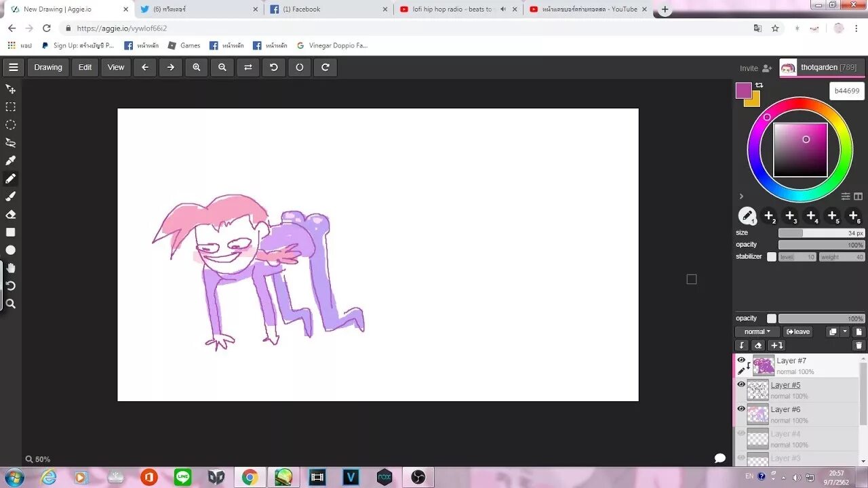Rotate canvas clockwise from top toolbar
This screenshot has height=488, width=868.
pyautogui.click(x=325, y=67)
